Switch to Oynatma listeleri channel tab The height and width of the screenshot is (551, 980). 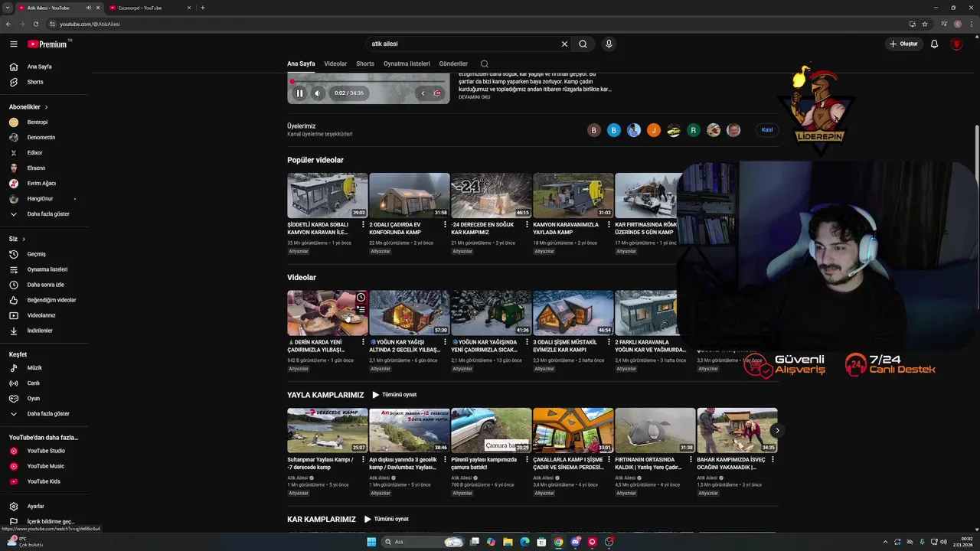(x=407, y=64)
